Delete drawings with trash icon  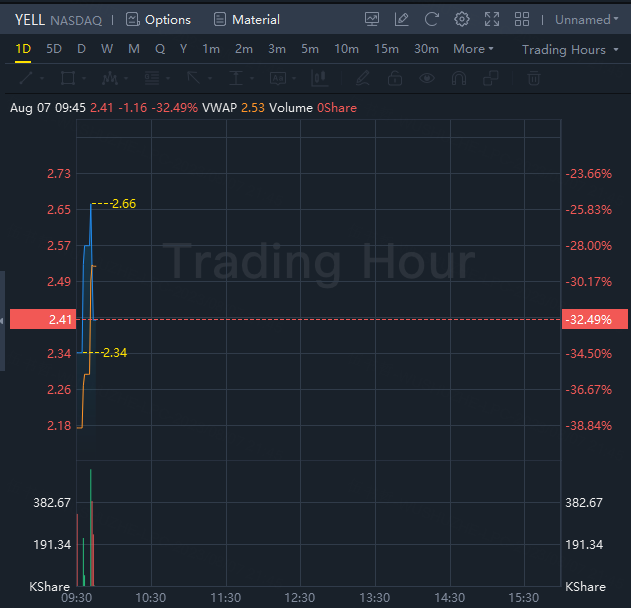[534, 78]
